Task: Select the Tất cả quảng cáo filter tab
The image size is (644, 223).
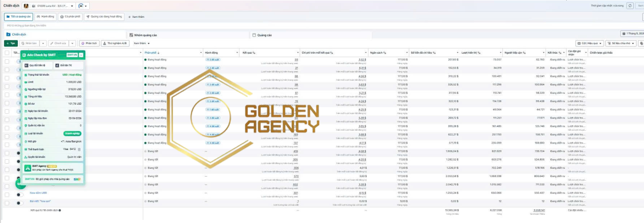Action: coord(19,16)
